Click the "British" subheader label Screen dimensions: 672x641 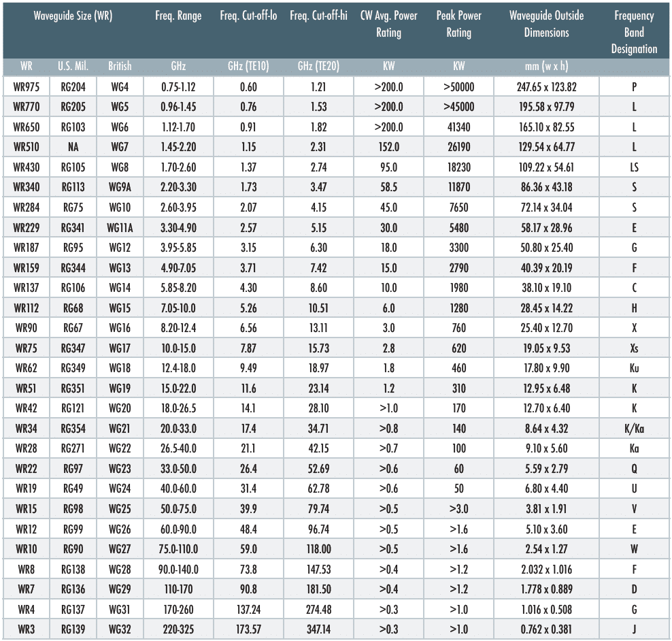pos(120,67)
